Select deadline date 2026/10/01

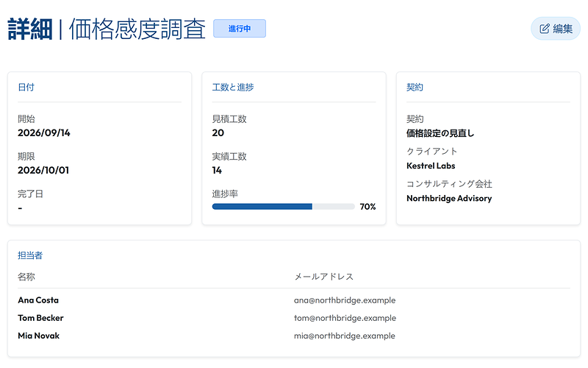point(43,170)
